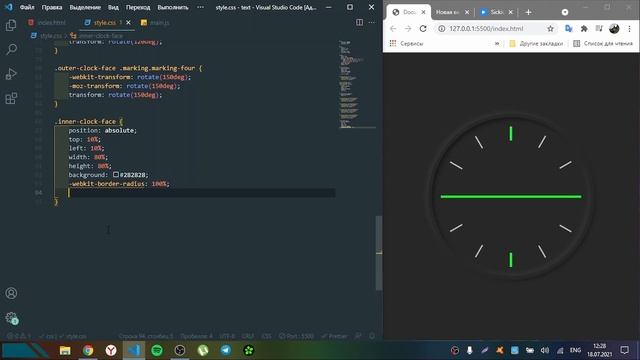Click the Live Server Port: 5500 status item
This screenshot has height=360, width=640.
(x=296, y=336)
